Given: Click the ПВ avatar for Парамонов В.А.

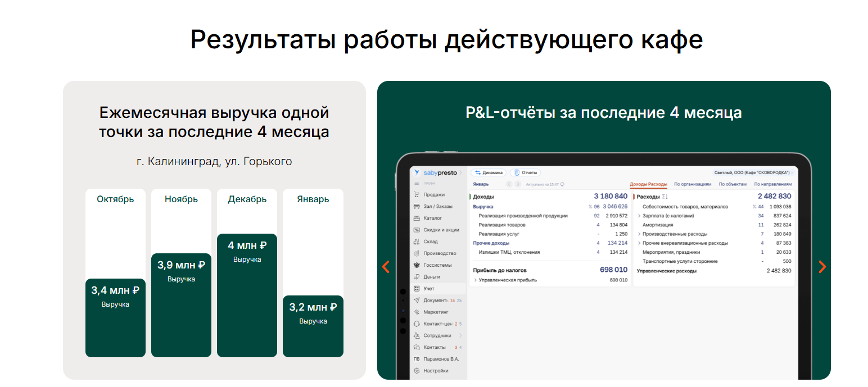Looking at the screenshot, I should tap(417, 359).
